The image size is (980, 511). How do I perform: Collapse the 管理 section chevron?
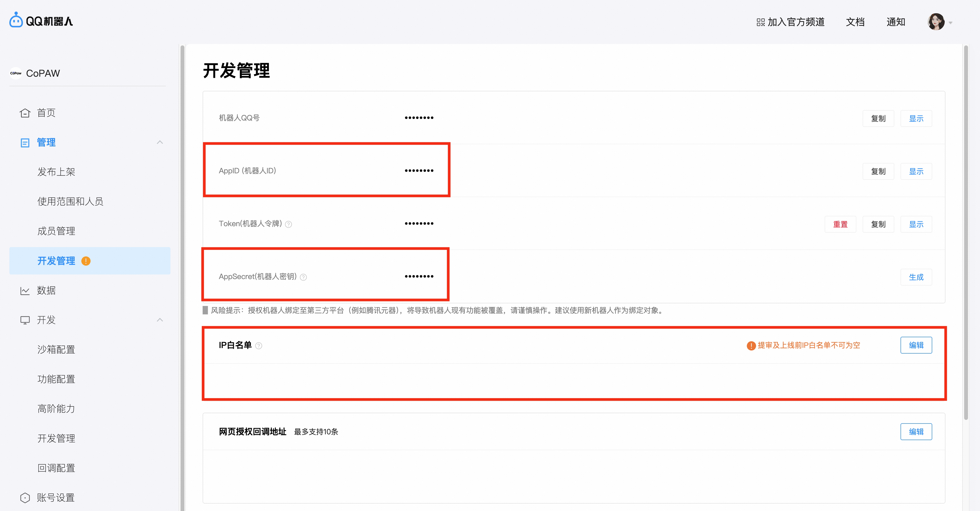(160, 142)
